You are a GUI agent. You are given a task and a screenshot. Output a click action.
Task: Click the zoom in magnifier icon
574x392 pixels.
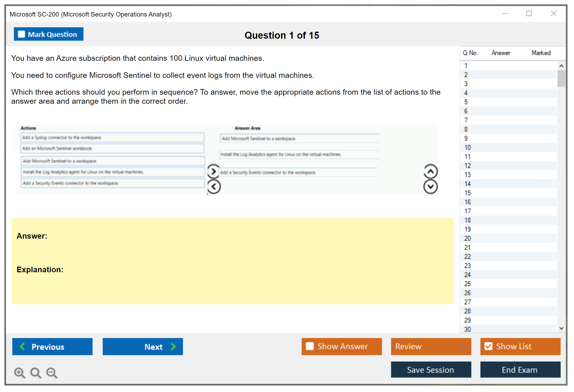point(19,373)
